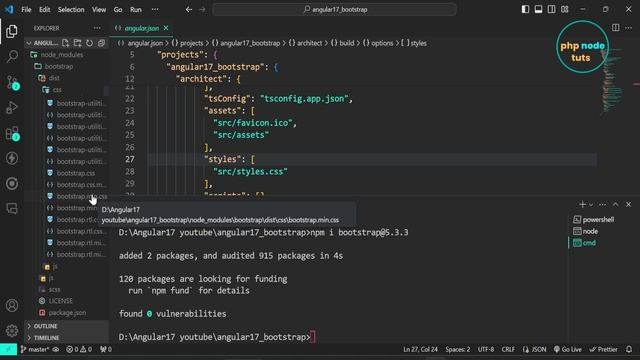Open remote window indicator in status bar
The image size is (640, 360).
point(8,349)
